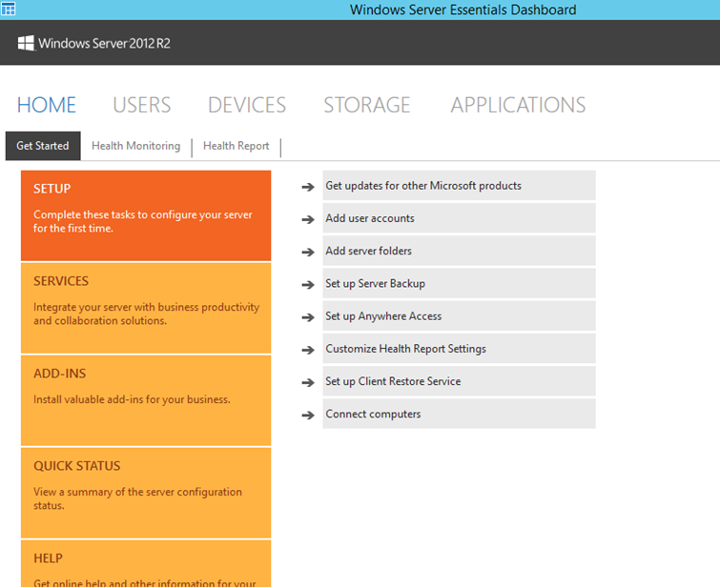The height and width of the screenshot is (588, 720).
Task: Select the SERVICES category tile
Action: 146,308
